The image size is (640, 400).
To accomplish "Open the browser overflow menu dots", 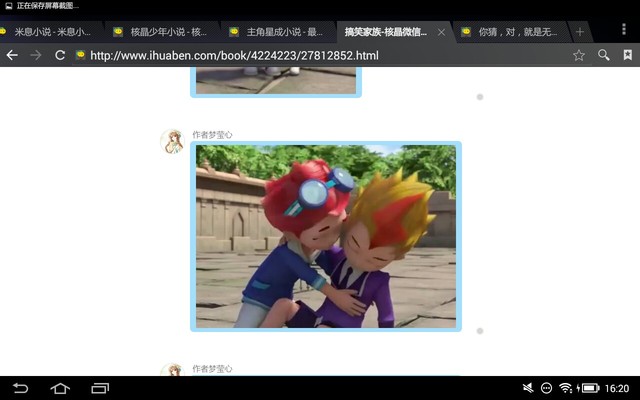I will pos(624,29).
